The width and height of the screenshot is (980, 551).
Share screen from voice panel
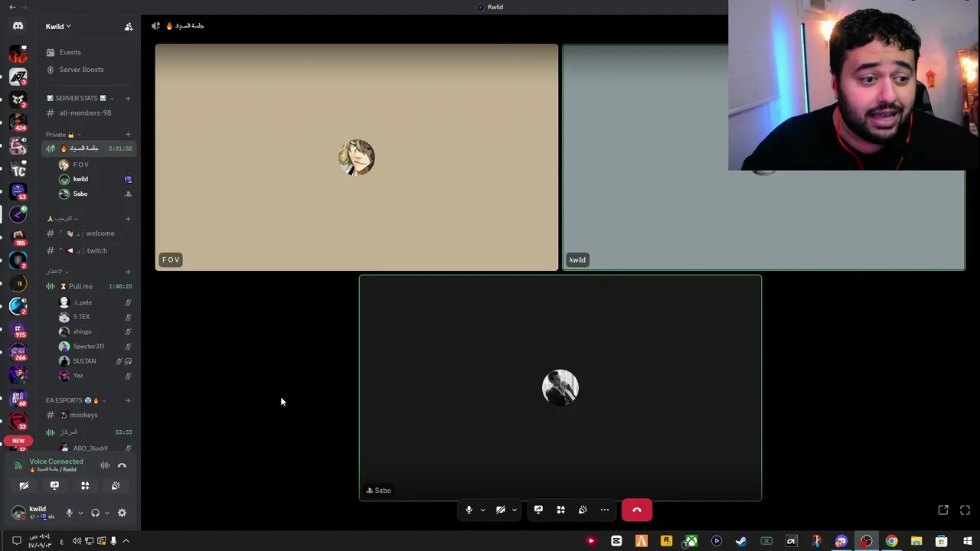[x=54, y=486]
